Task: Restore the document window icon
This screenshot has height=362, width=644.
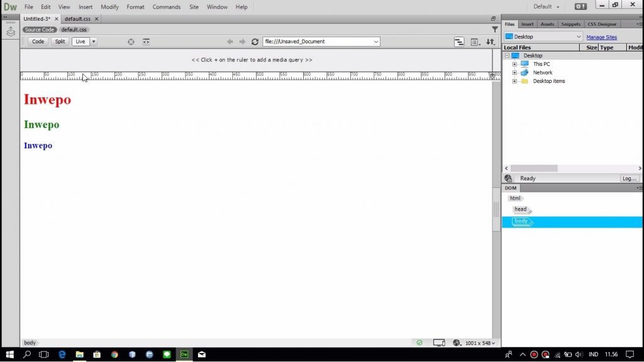Action: tap(493, 18)
